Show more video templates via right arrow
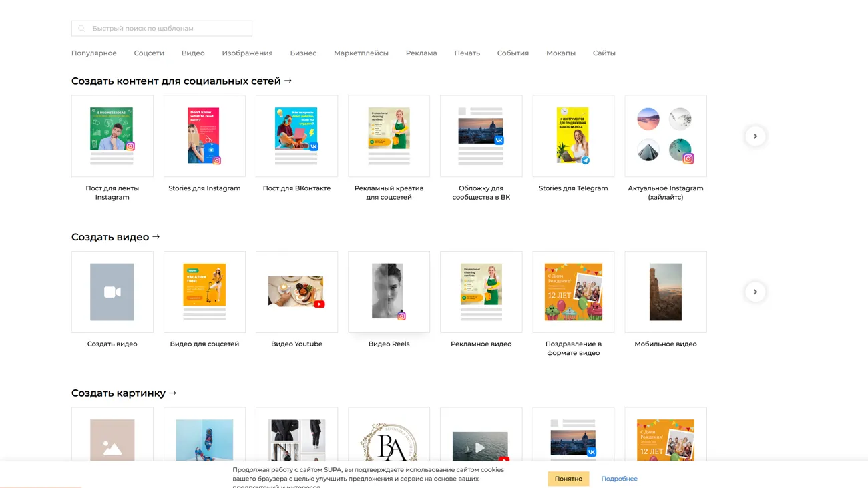Screen dimensions: 868x488 755,292
